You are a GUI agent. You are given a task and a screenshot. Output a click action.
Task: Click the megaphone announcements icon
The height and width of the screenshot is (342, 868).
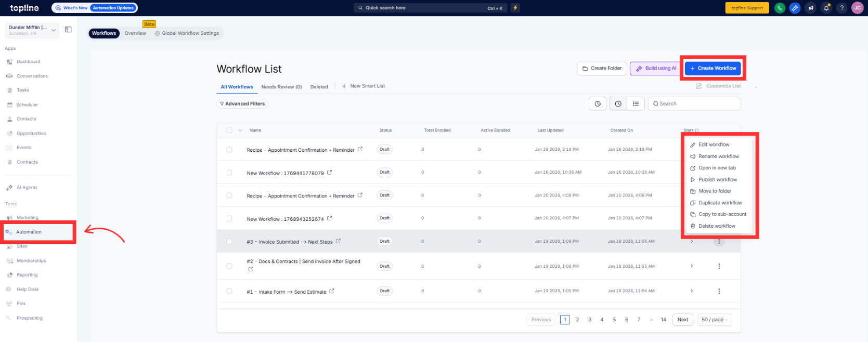811,8
